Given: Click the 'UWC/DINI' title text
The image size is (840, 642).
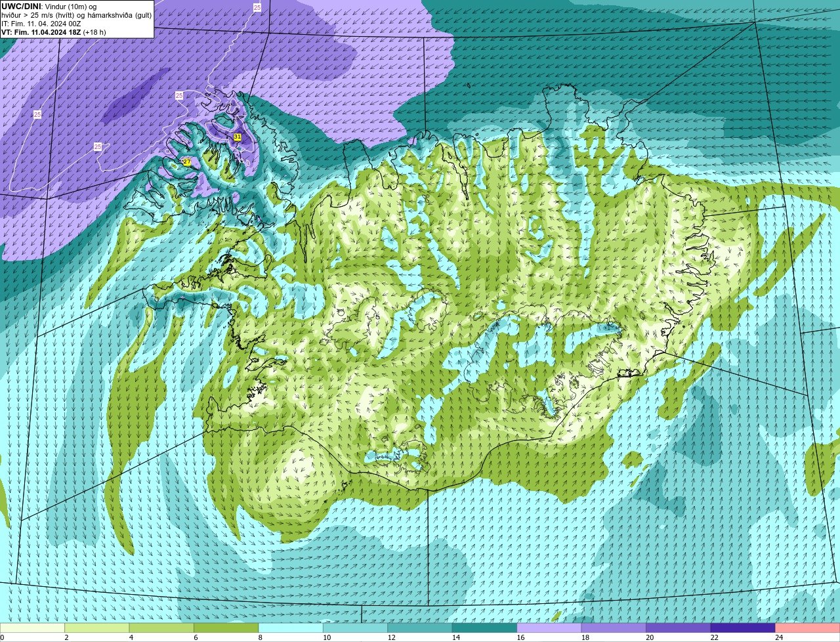Looking at the screenshot, I should [x=22, y=6].
